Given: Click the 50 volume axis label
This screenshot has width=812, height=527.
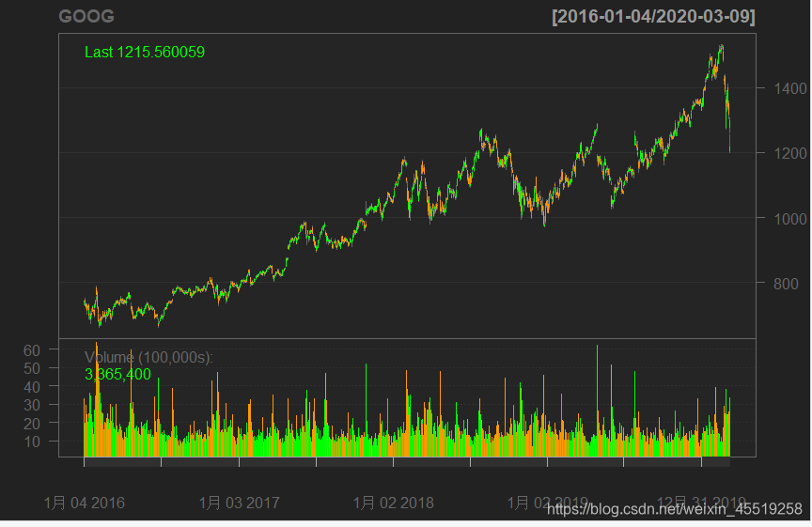Looking at the screenshot, I should click(32, 368).
